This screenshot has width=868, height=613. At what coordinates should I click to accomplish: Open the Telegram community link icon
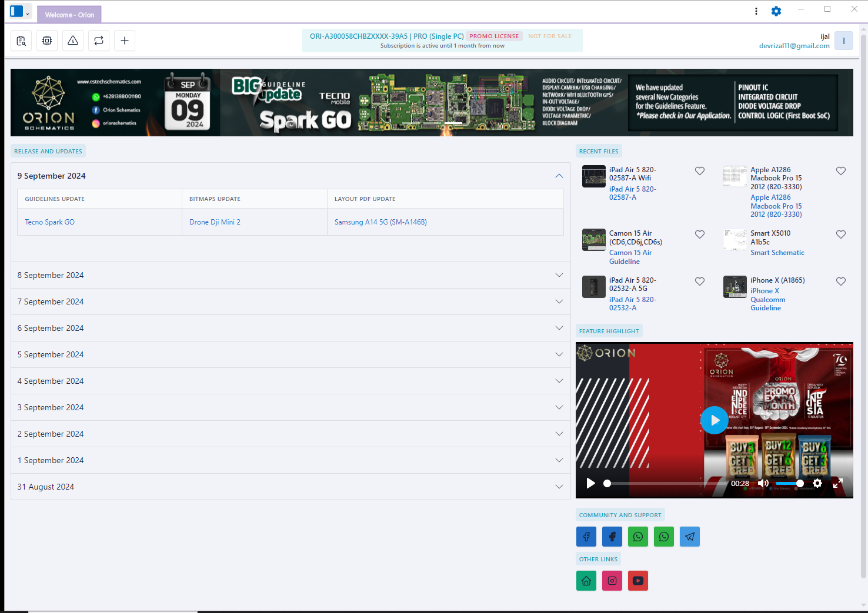click(x=690, y=537)
